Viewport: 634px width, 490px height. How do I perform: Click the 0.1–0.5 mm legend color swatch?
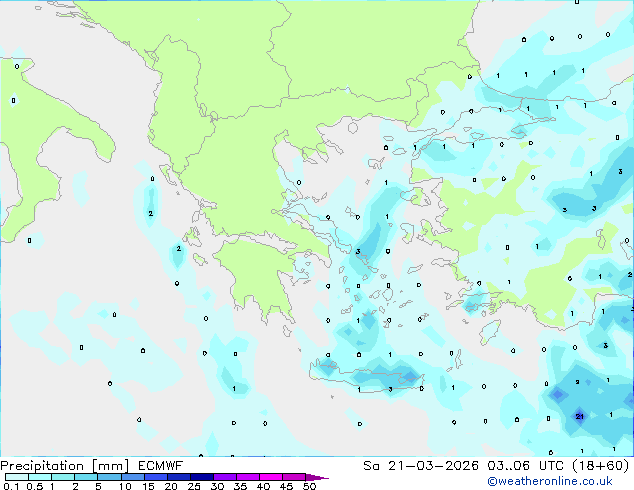point(17,477)
